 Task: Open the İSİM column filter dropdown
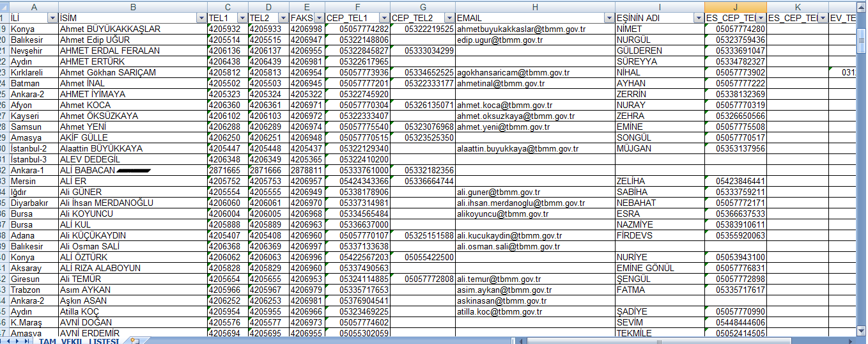pos(201,19)
